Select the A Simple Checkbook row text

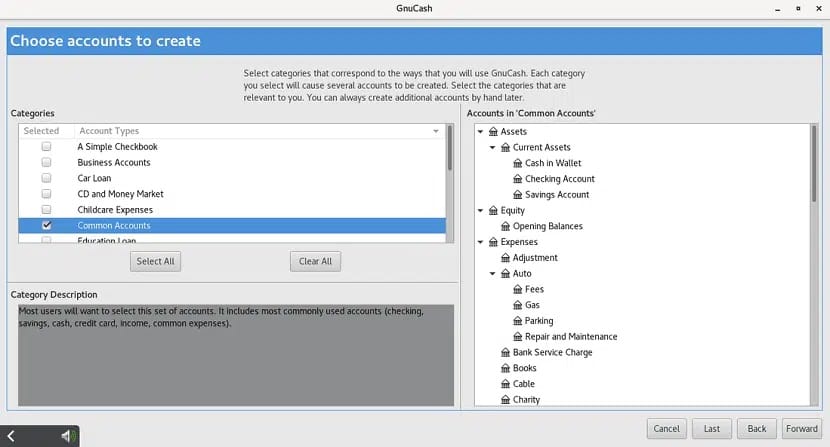click(x=118, y=147)
